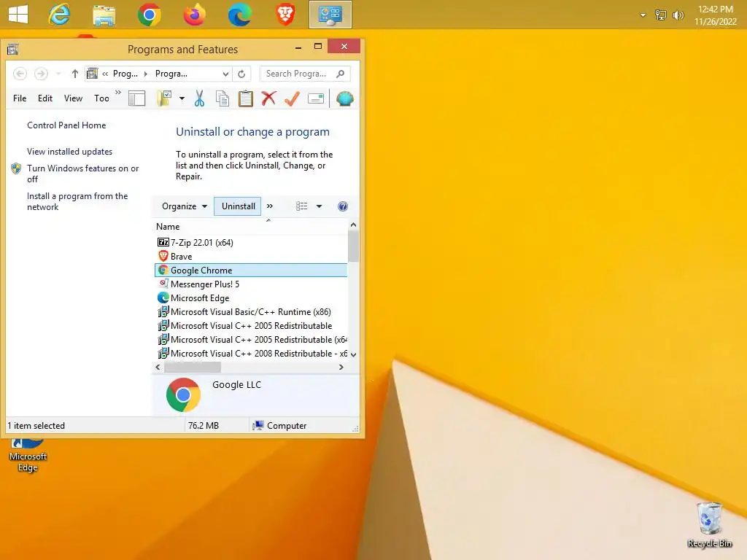Expand the address bar history dropdown
The image size is (747, 560).
(x=225, y=74)
